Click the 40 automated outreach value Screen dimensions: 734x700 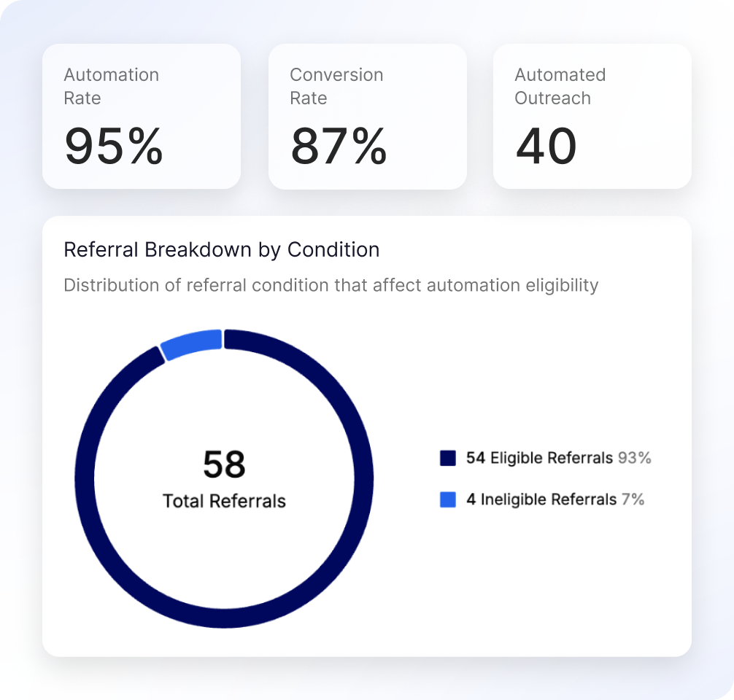(546, 147)
